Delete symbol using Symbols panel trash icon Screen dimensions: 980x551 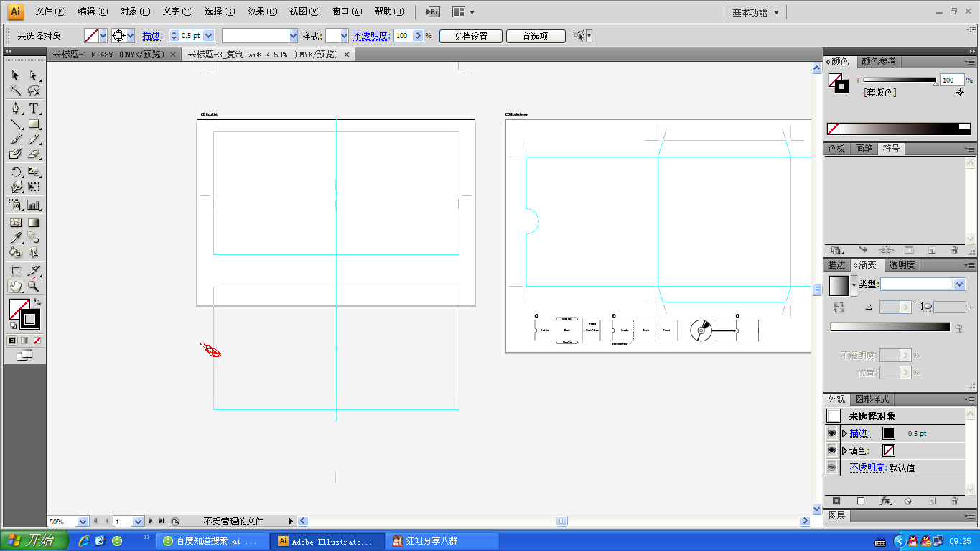point(954,250)
